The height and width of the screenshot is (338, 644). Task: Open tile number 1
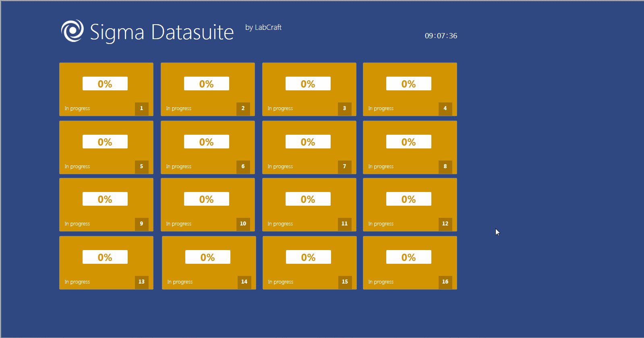(106, 89)
